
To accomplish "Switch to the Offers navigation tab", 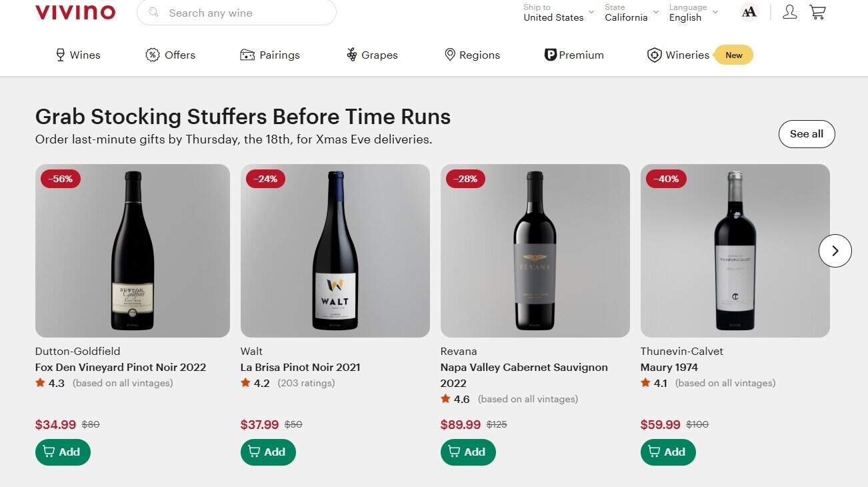I will 179,55.
